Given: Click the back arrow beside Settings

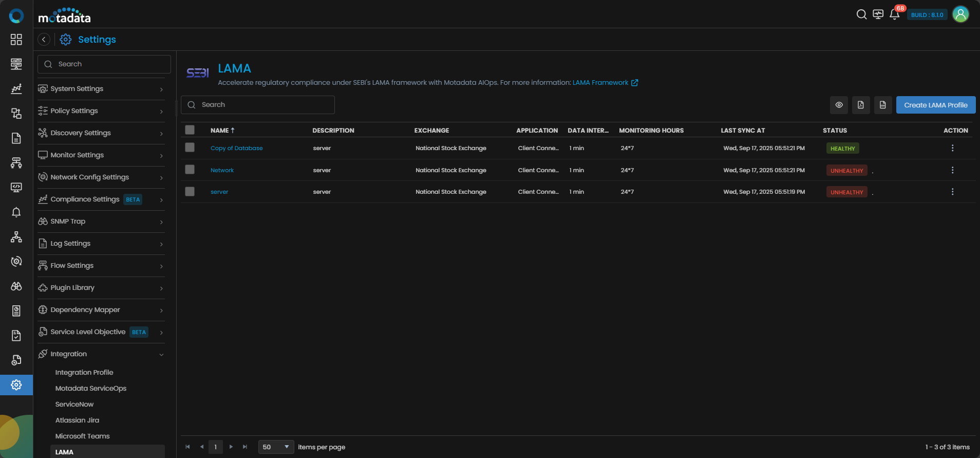Looking at the screenshot, I should coord(44,40).
